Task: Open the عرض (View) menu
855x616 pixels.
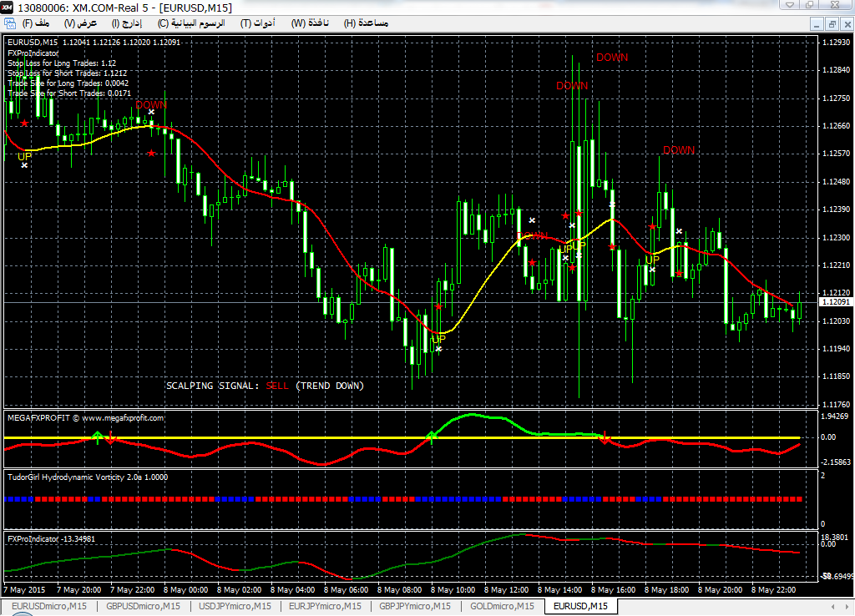Action: pos(82,23)
